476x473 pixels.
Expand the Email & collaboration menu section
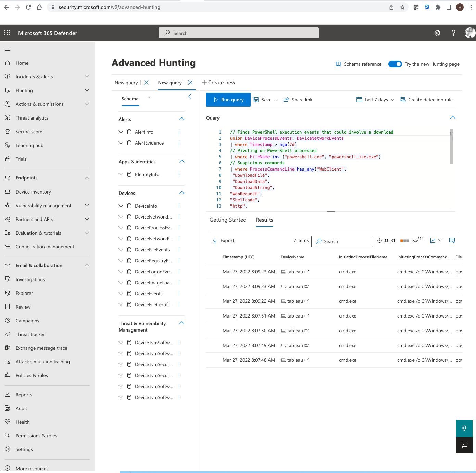pyautogui.click(x=87, y=265)
